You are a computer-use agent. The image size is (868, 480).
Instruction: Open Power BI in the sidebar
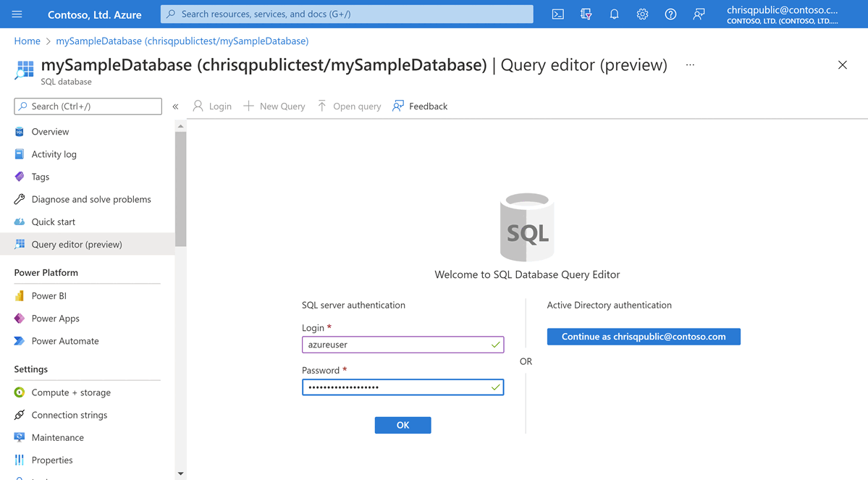(x=49, y=296)
